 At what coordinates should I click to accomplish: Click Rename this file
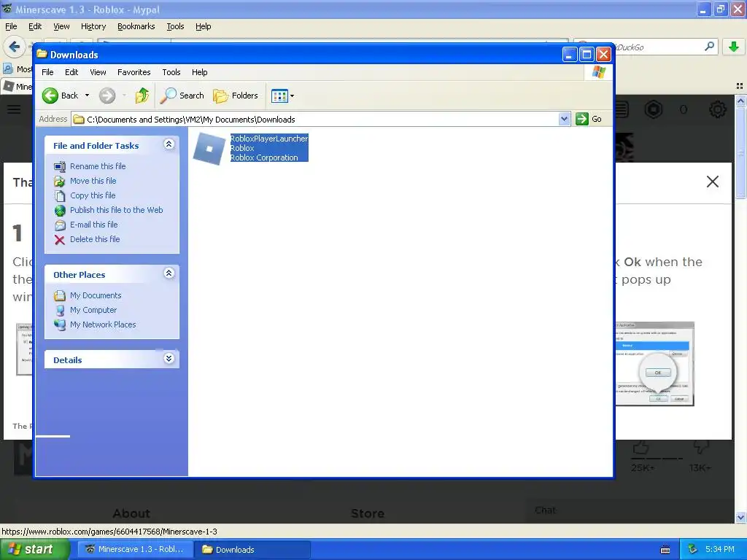[x=98, y=166]
